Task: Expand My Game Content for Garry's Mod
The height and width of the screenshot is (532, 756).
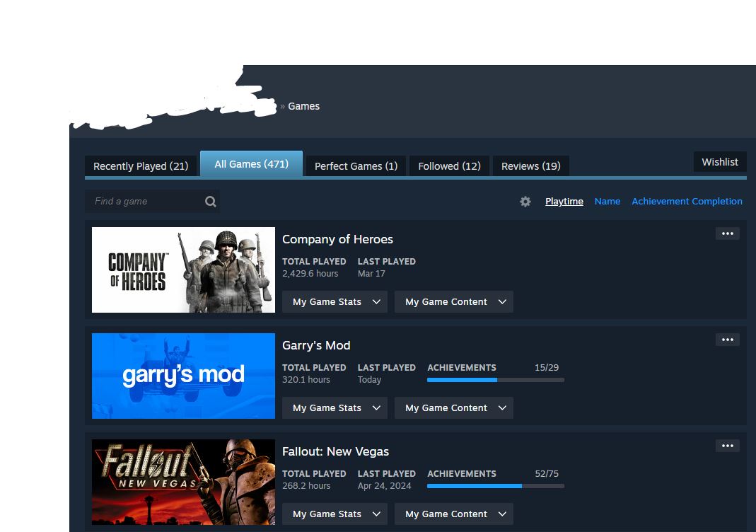Action: (454, 407)
